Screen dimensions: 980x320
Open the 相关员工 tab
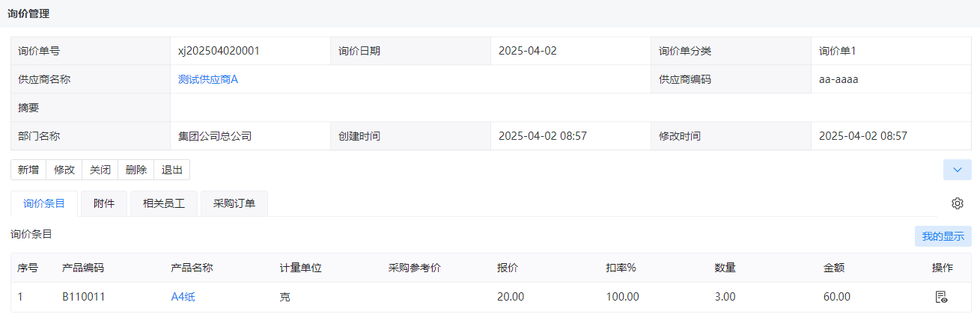pyautogui.click(x=164, y=203)
